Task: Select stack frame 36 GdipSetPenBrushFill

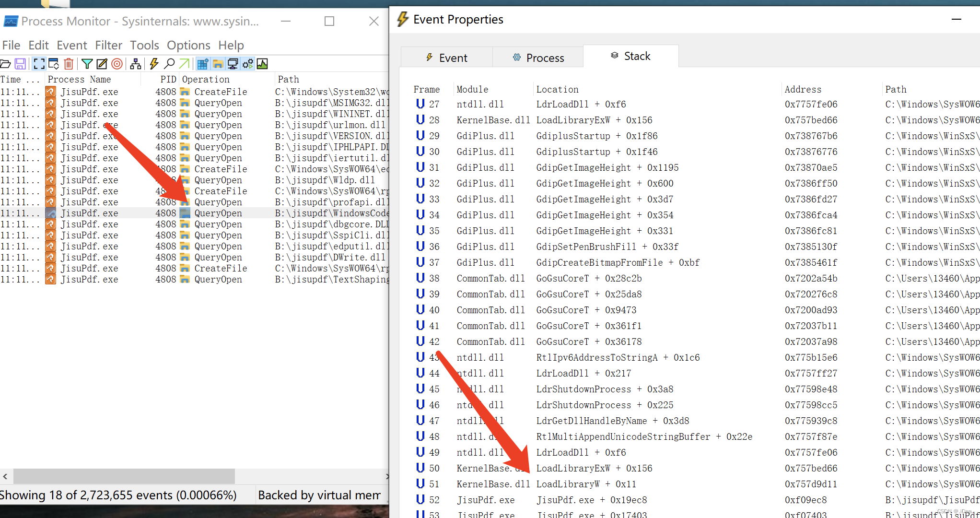Action: tap(695, 247)
